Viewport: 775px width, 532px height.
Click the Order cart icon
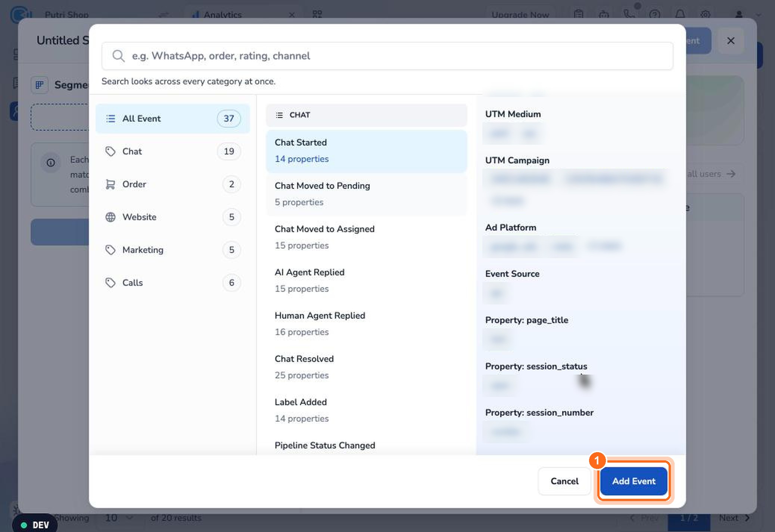pyautogui.click(x=110, y=184)
